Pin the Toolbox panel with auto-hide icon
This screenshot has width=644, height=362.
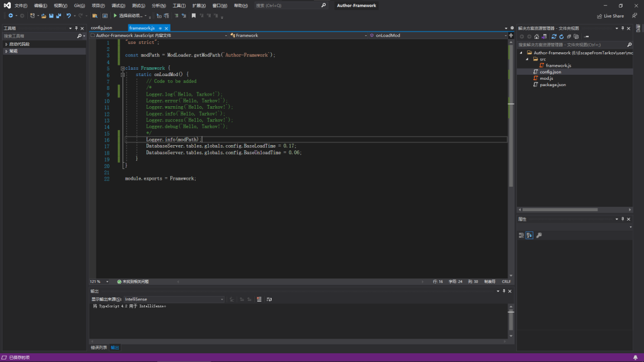tap(76, 28)
